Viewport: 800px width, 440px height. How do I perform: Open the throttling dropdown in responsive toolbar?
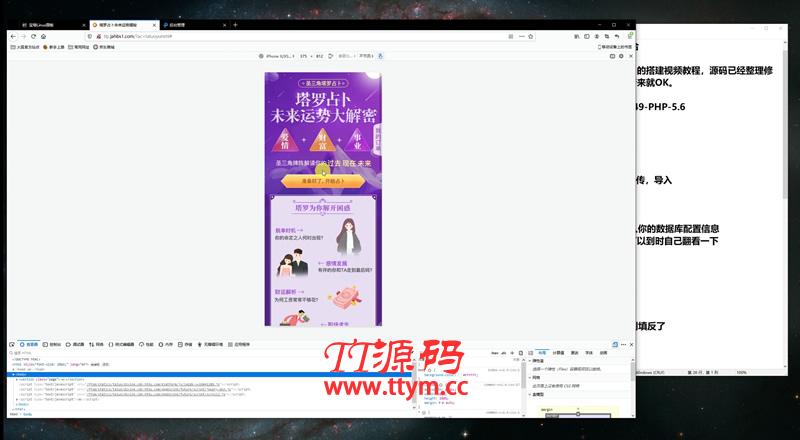pyautogui.click(x=366, y=56)
